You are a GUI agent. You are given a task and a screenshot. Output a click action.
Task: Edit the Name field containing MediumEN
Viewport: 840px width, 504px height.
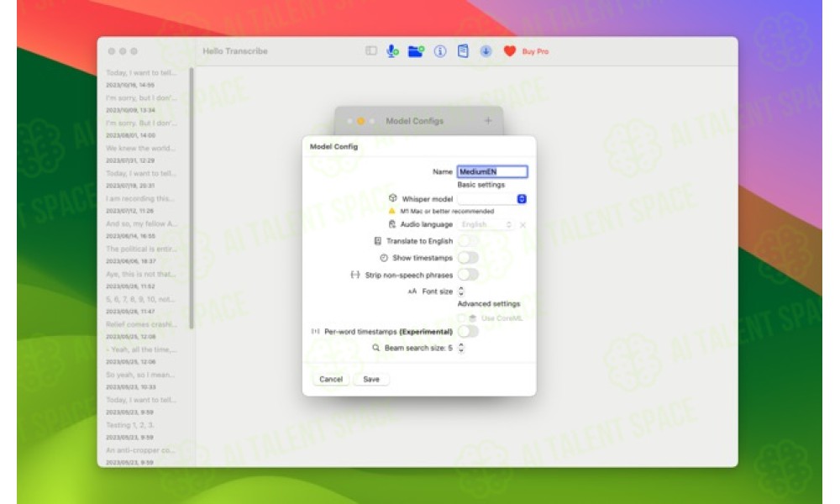pos(491,171)
